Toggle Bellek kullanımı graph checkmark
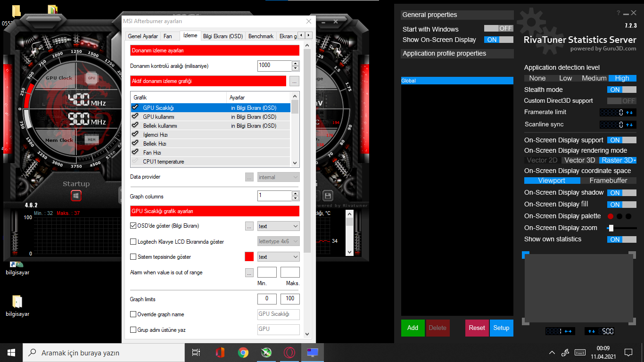 coord(135,126)
